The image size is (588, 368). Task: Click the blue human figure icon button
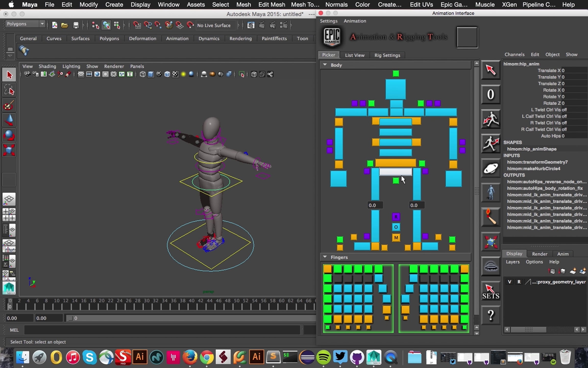(490, 193)
